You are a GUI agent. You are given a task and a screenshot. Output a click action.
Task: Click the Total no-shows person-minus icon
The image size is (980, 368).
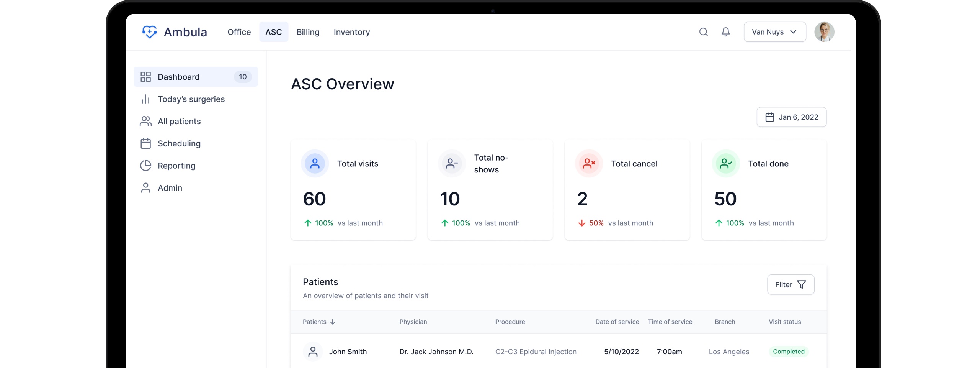coord(452,163)
